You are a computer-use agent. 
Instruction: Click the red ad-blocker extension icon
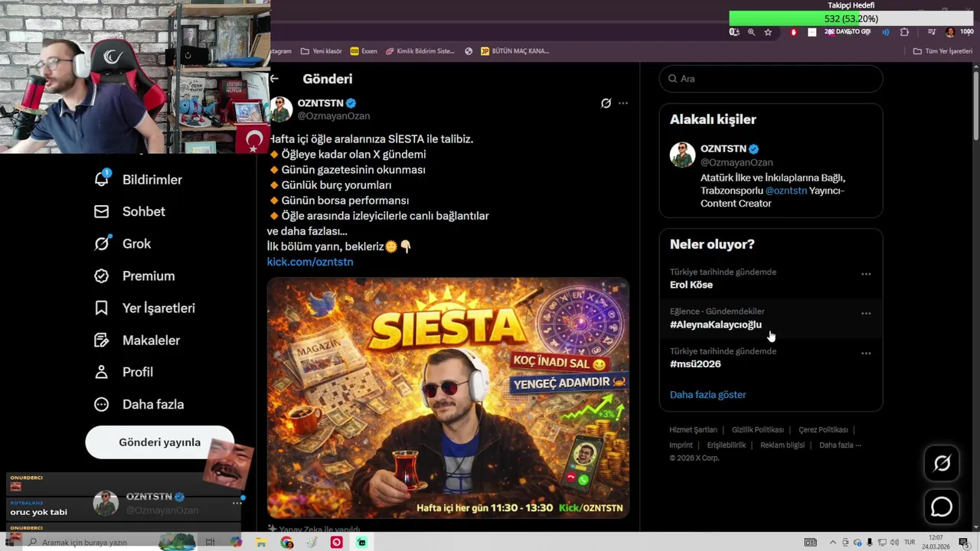click(x=794, y=32)
